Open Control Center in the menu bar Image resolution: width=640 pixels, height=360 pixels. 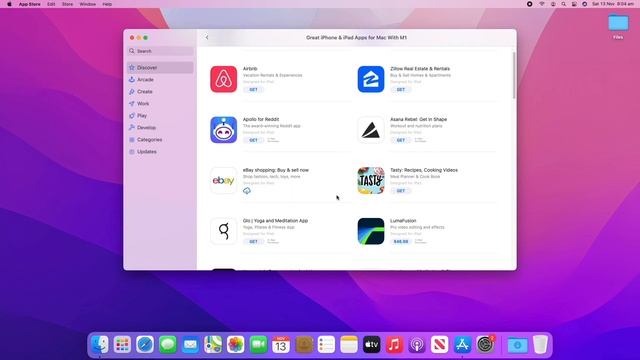point(574,4)
